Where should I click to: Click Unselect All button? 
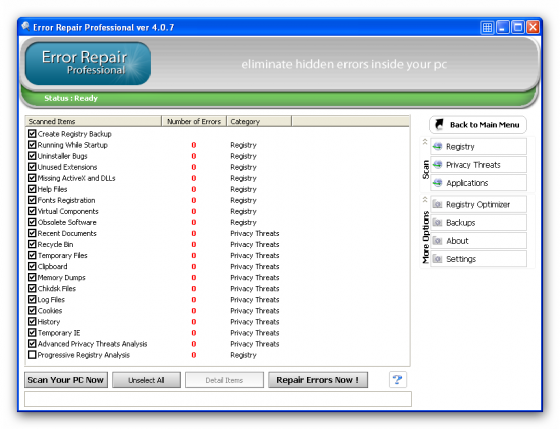(146, 380)
